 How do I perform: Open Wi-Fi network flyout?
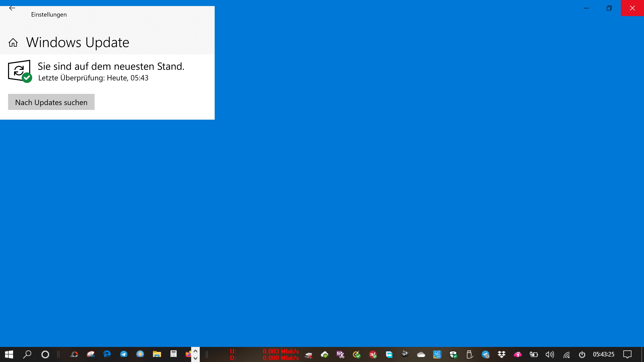click(567, 354)
